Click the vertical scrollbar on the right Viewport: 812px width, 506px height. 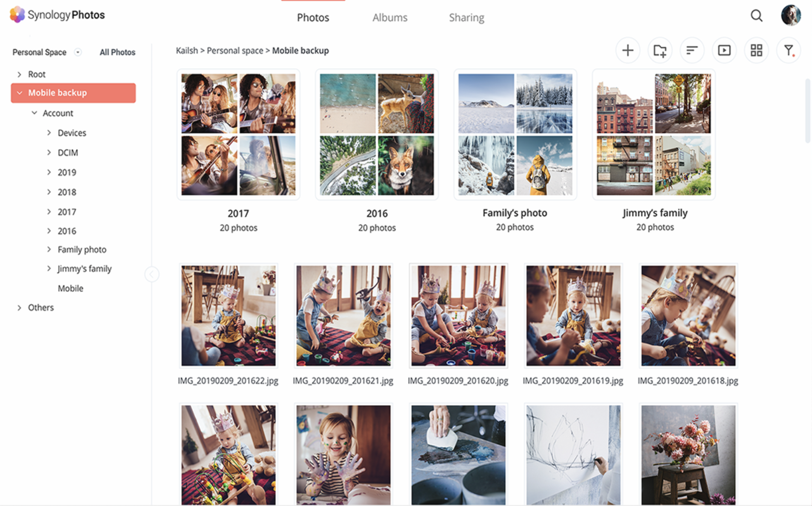[807, 111]
